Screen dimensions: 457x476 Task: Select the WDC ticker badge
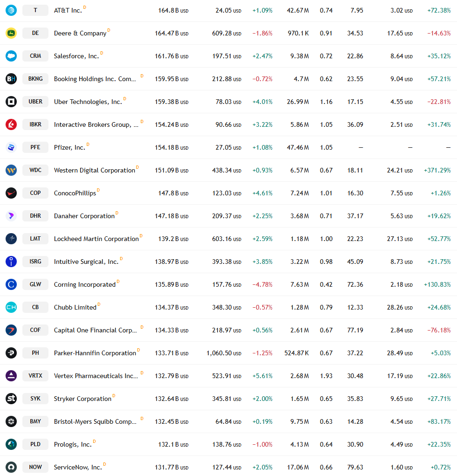(35, 170)
